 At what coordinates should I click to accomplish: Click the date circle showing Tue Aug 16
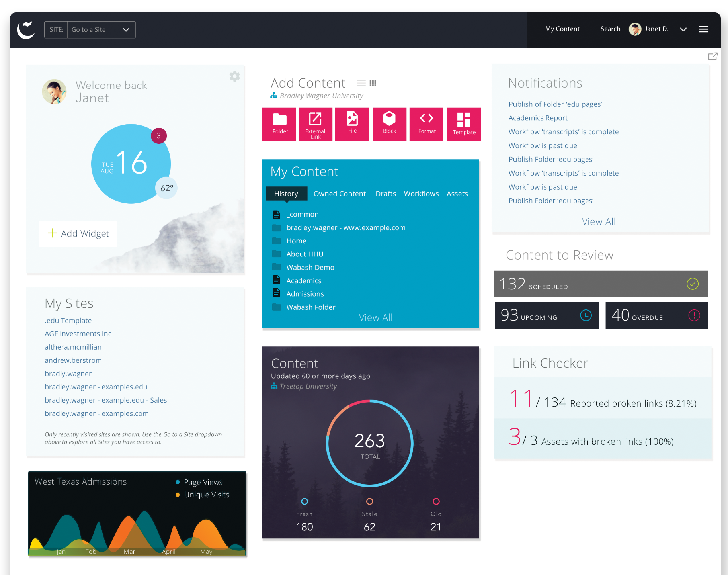[131, 164]
